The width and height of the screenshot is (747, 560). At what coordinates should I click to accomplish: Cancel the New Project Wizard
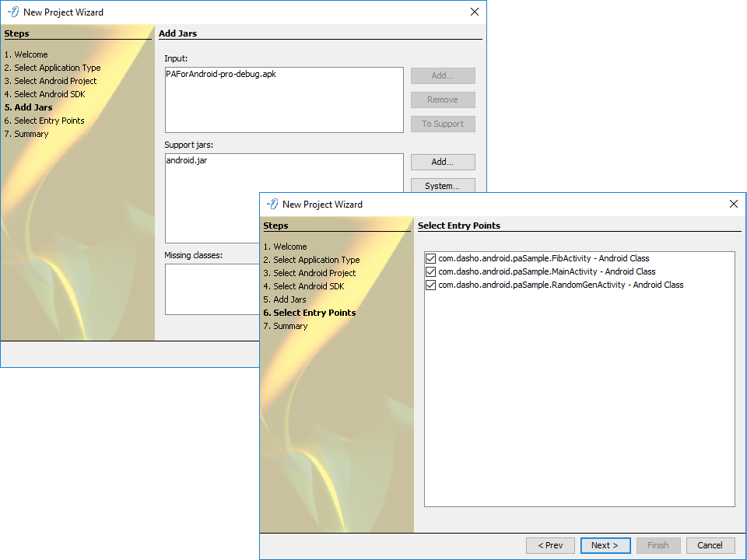(x=710, y=545)
